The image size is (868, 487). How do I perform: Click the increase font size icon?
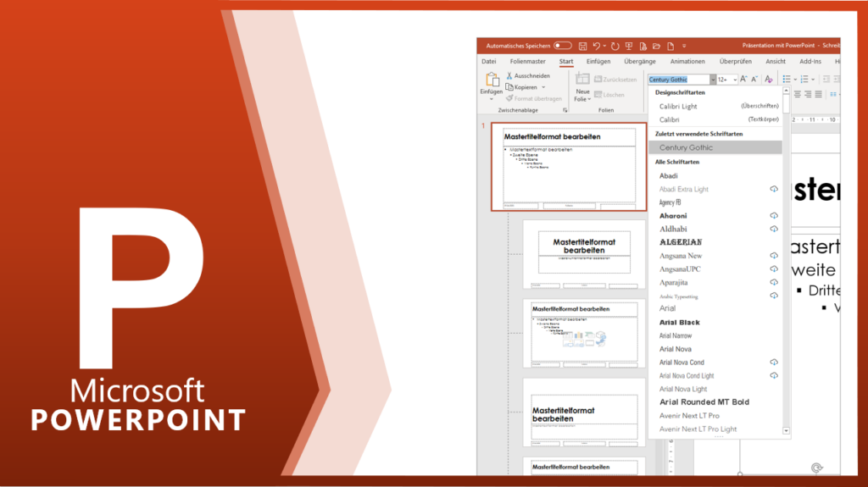point(744,79)
